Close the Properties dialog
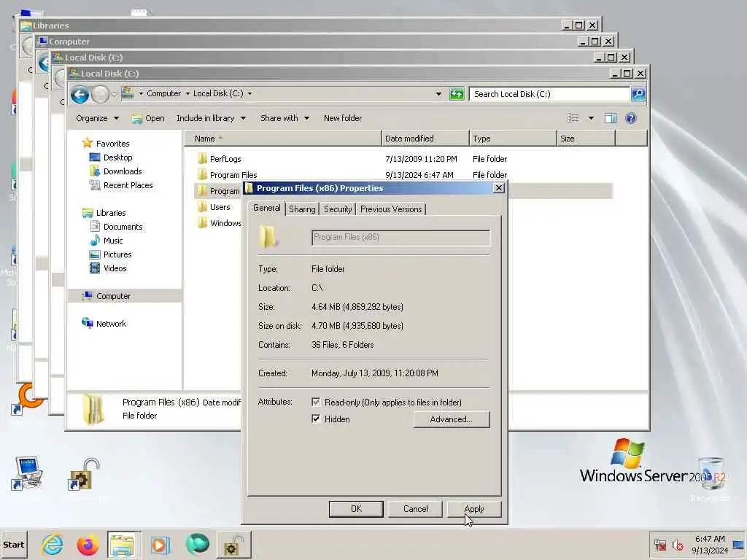747x560 pixels. point(498,187)
